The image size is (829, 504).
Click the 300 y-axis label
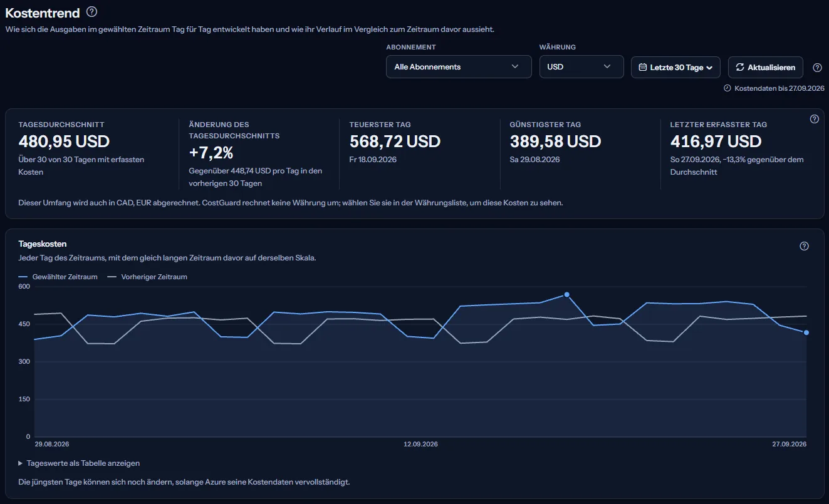(x=24, y=362)
